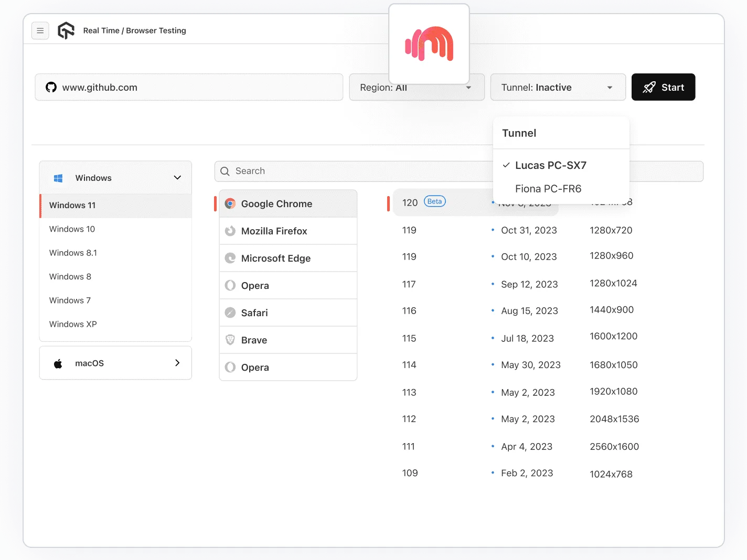This screenshot has width=747, height=560.
Task: Collapse the Windows section chevron
Action: tap(177, 178)
